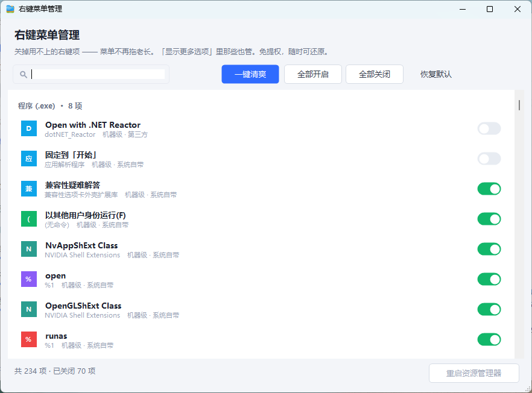Click the vertical scrollbar thumb
532x393 pixels.
tap(519, 105)
